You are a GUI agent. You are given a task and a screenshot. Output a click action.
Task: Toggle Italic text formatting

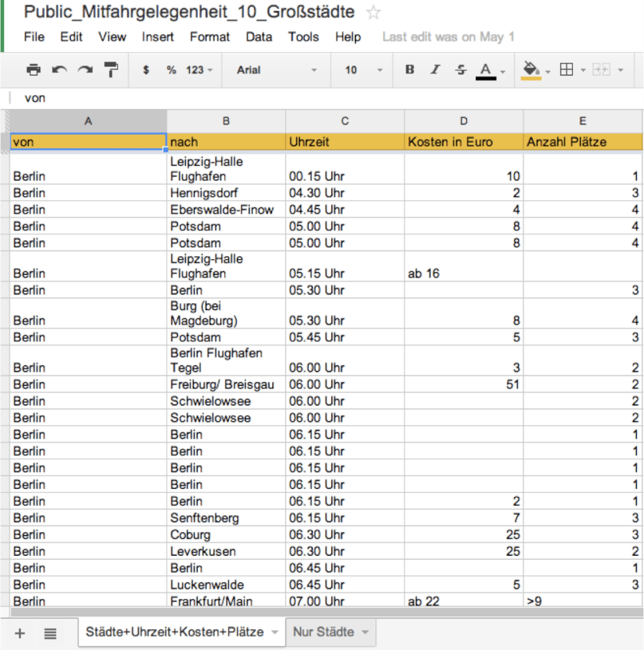click(435, 70)
